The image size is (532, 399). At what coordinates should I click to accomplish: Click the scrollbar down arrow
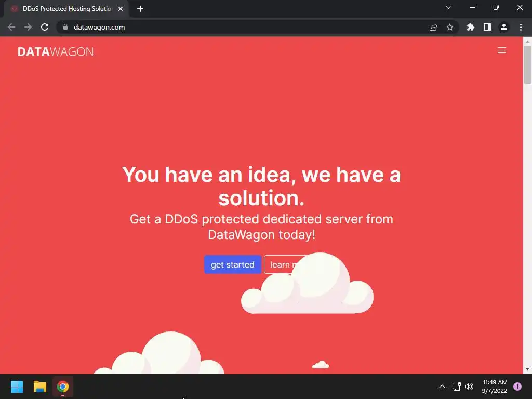tap(527, 369)
